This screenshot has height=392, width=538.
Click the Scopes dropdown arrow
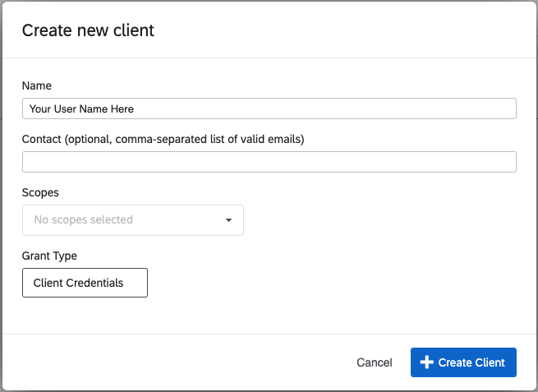click(228, 220)
